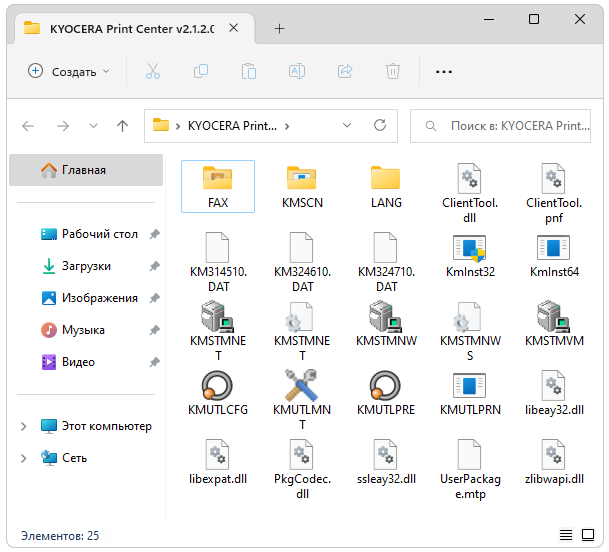Viewport: 609px width, 552px height.
Task: Select the PkgCodec.dll file
Action: [302, 469]
